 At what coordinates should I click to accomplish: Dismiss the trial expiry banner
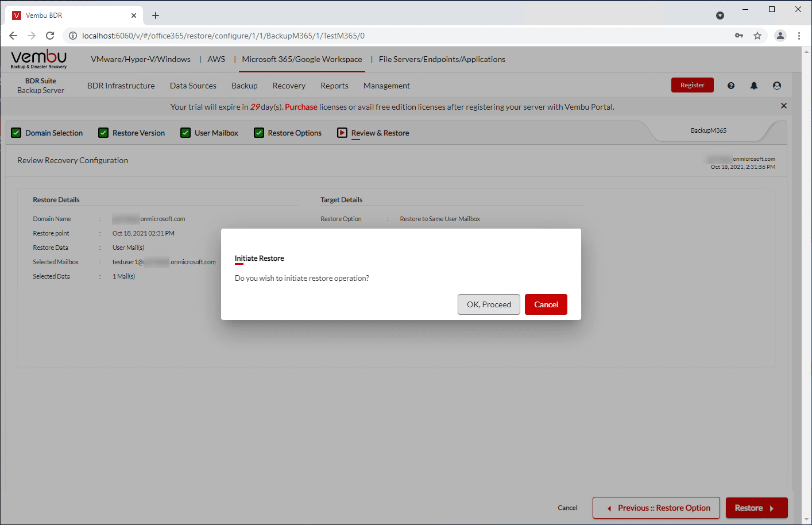pos(784,106)
